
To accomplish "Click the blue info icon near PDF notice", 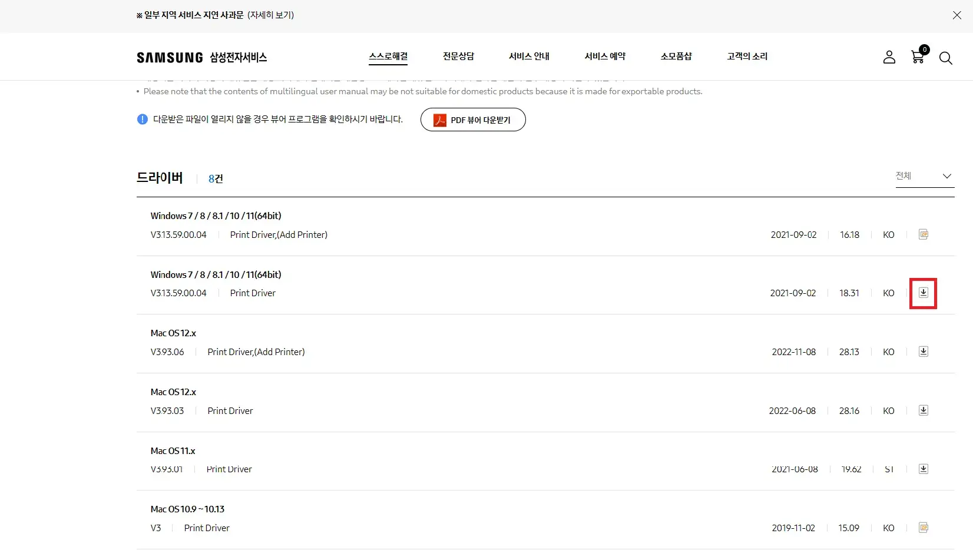I will tap(142, 119).
